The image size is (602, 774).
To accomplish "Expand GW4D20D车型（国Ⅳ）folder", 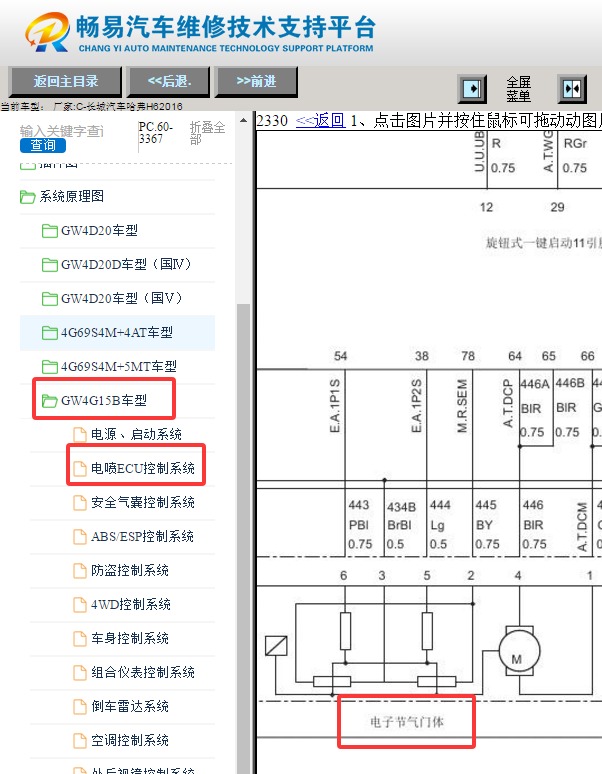I will pyautogui.click(x=126, y=265).
